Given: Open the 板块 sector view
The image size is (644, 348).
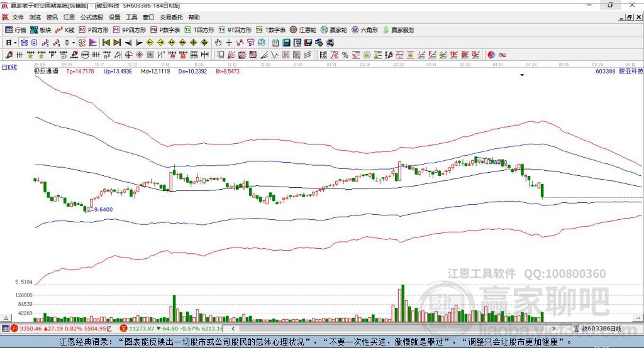Looking at the screenshot, I should coord(40,30).
